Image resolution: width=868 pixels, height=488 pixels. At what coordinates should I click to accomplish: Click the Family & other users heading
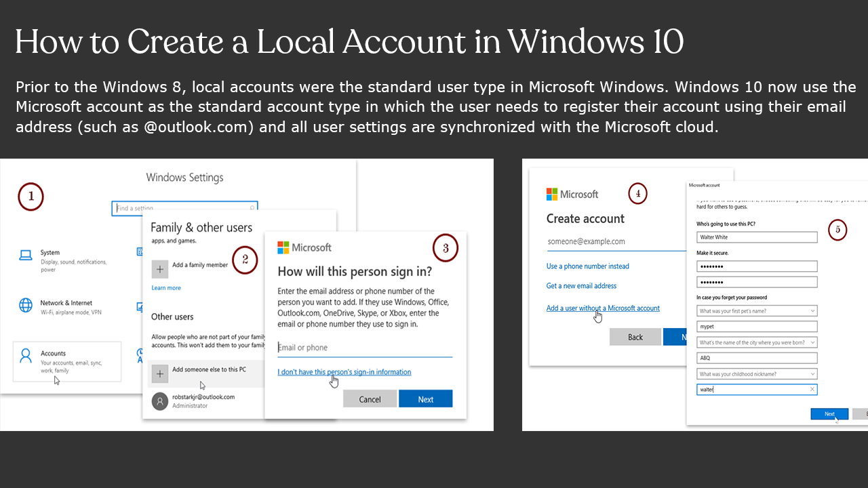point(201,228)
